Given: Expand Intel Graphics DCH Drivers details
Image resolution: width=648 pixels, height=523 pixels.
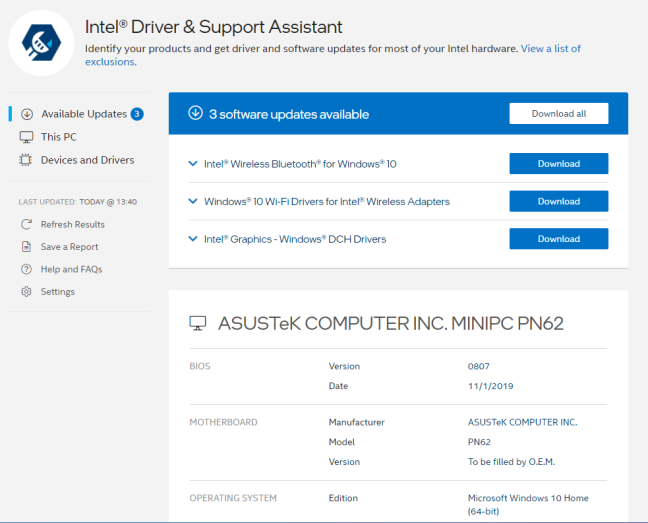Looking at the screenshot, I should tap(193, 239).
